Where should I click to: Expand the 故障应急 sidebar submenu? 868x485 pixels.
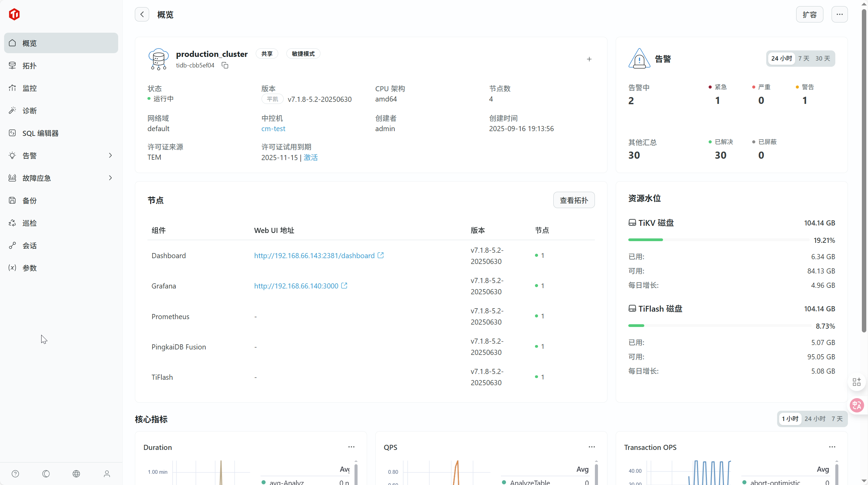tap(110, 178)
